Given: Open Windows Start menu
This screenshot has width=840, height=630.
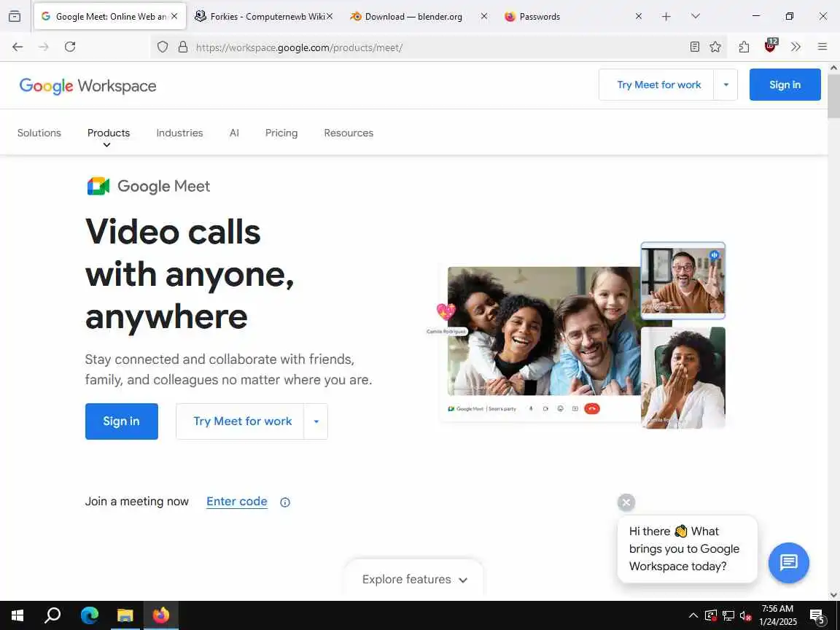Looking at the screenshot, I should click(17, 615).
